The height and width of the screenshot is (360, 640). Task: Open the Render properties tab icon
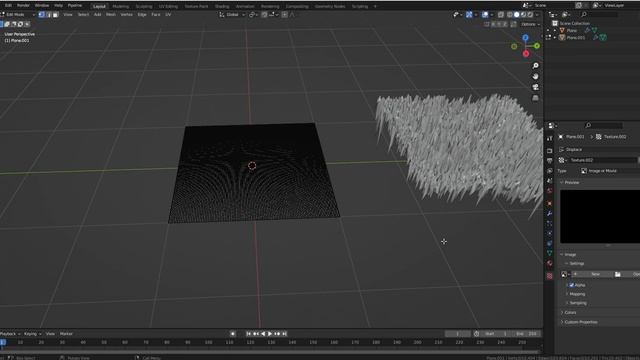549,151
